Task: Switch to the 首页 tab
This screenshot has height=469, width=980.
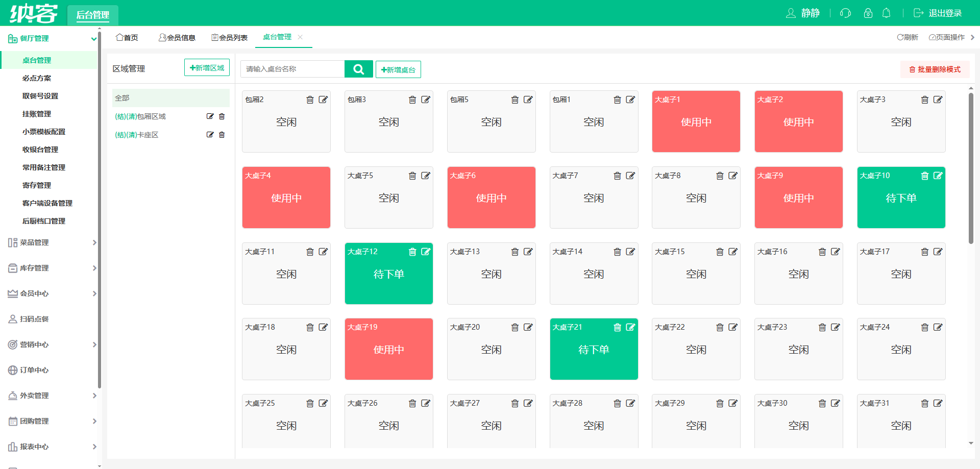Action: click(127, 37)
